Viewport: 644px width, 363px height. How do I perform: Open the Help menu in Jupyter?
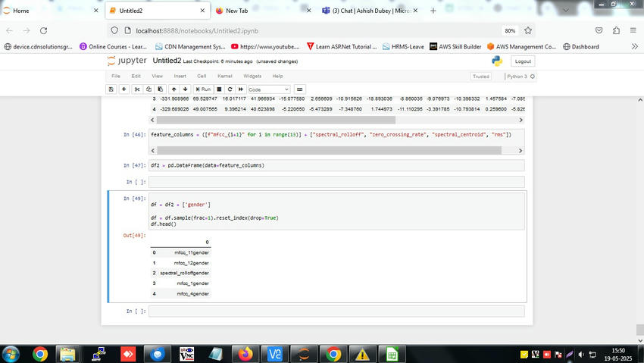click(x=277, y=76)
